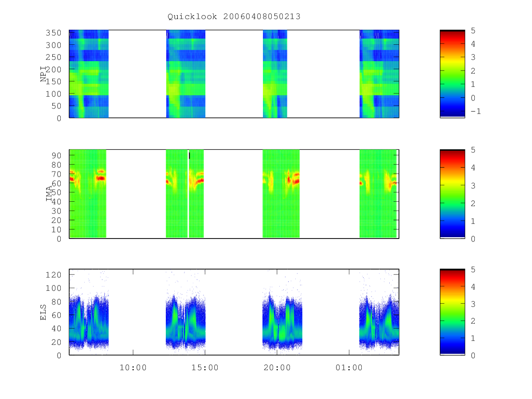Select the IMA y-axis label
Screen dimensions: 532x399
50,194
